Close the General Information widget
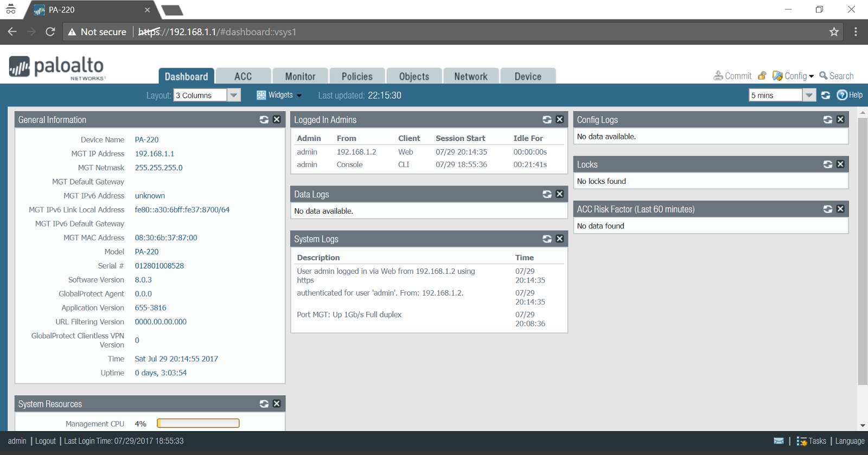Screen dimensions: 868x455 click(x=277, y=119)
